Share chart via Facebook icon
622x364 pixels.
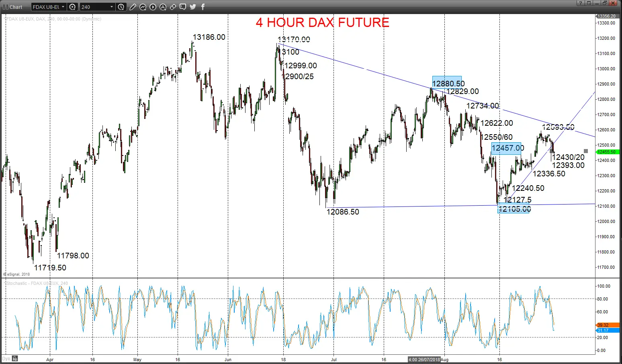pyautogui.click(x=203, y=7)
